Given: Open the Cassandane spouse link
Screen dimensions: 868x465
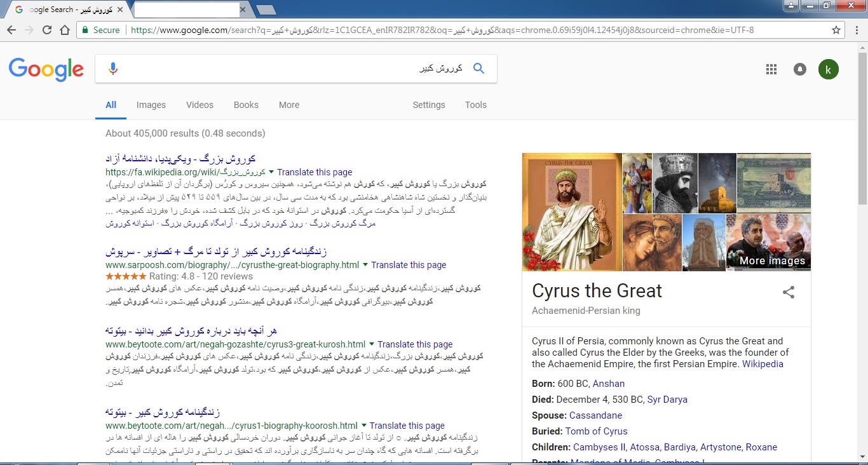Looking at the screenshot, I should (x=596, y=415).
